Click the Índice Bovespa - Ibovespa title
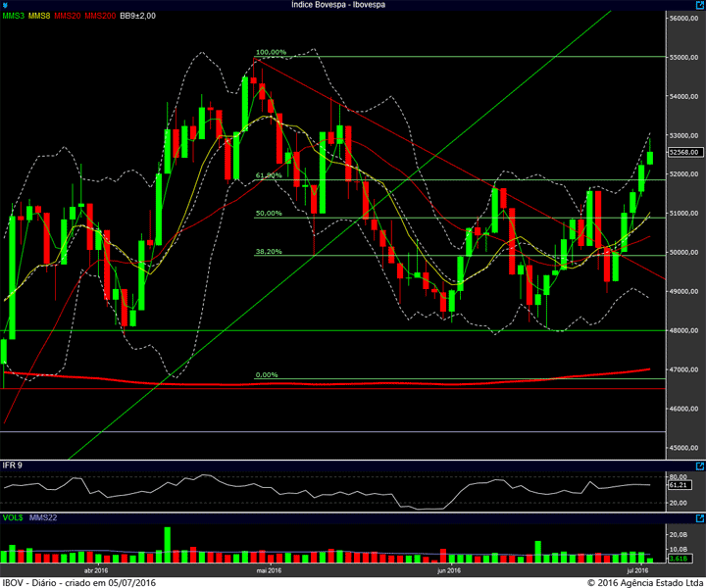Viewport: 706px width, 588px height. [x=338, y=5]
